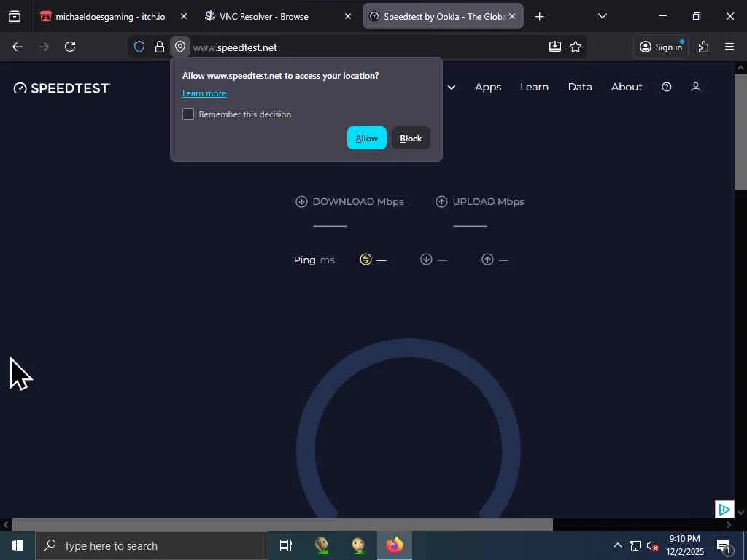This screenshot has width=747, height=560.
Task: Open a new tab with plus button
Action: point(539,17)
